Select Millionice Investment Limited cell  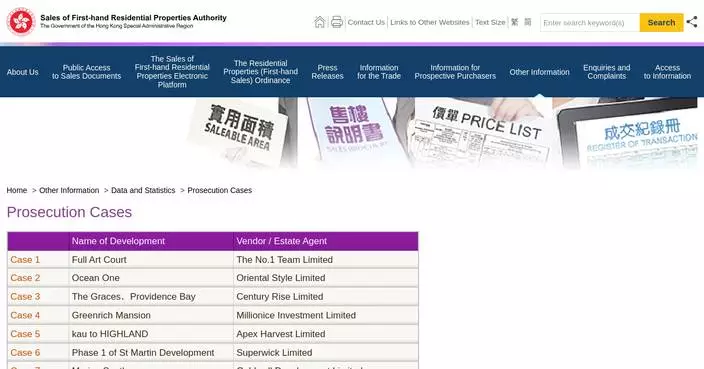click(x=326, y=316)
